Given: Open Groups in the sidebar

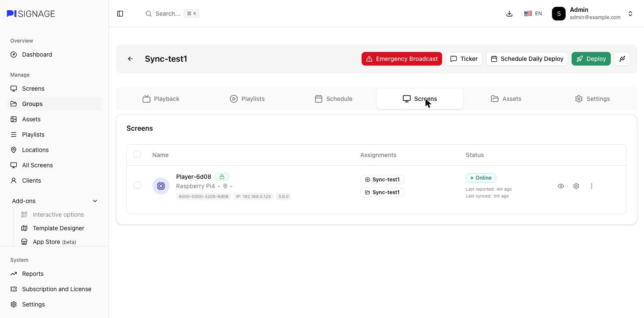Looking at the screenshot, I should pos(55,104).
